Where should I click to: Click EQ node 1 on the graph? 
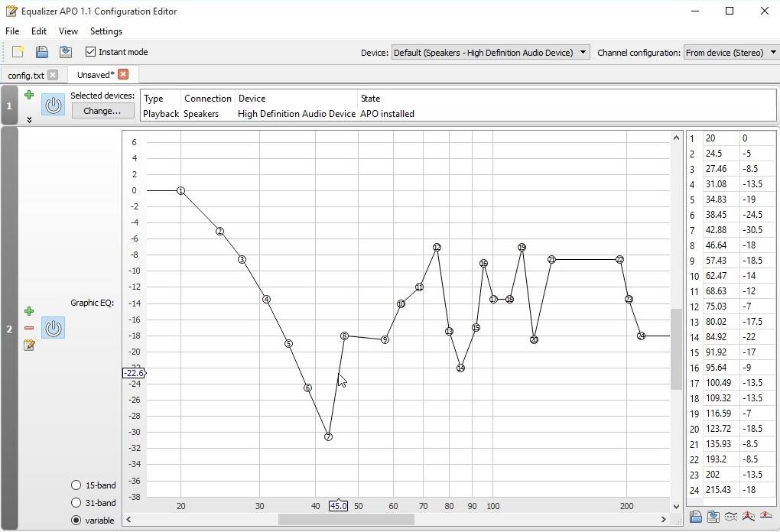(x=181, y=190)
